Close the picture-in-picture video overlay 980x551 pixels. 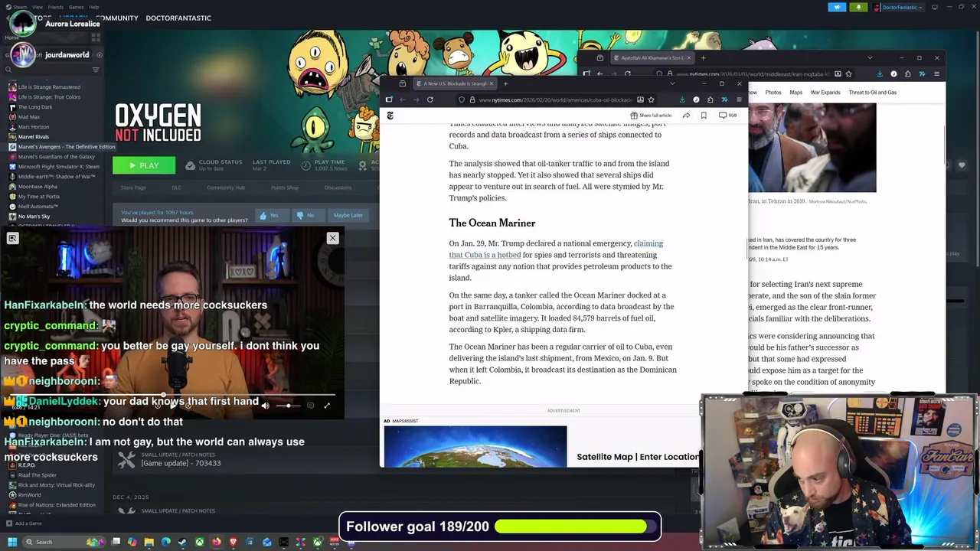pos(332,238)
